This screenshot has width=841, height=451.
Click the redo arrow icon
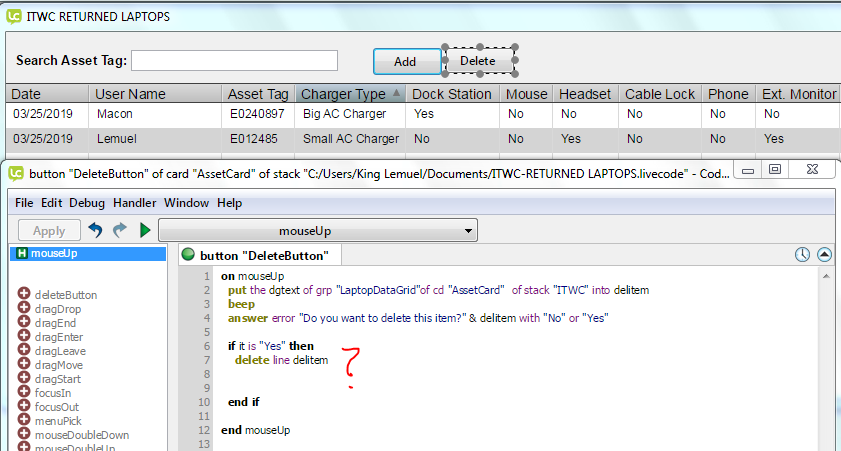click(x=120, y=230)
